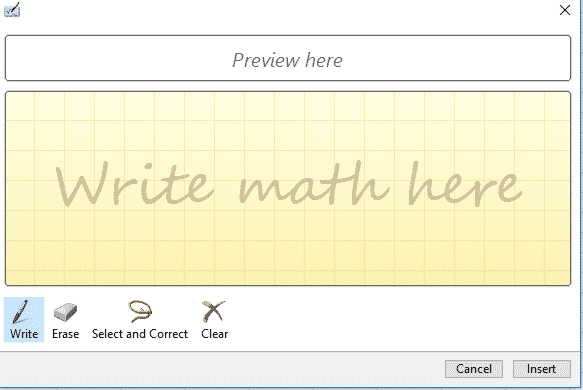
Task: Click inside the yellow Write math here canvas
Action: [288, 188]
